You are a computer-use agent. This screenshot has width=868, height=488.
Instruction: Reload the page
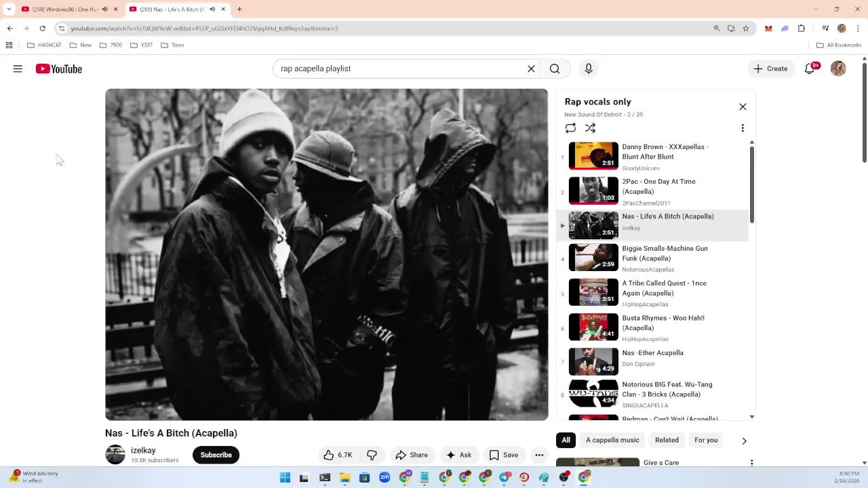(x=42, y=28)
